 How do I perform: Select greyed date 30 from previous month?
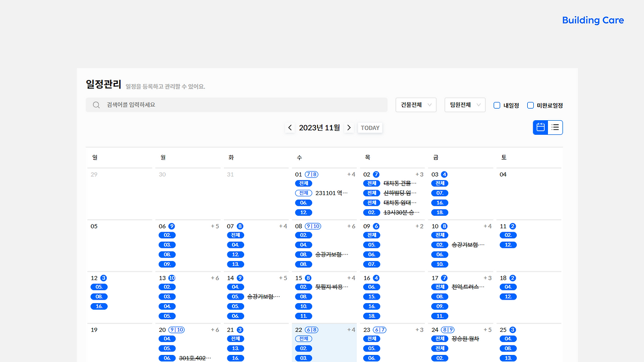tap(162, 174)
